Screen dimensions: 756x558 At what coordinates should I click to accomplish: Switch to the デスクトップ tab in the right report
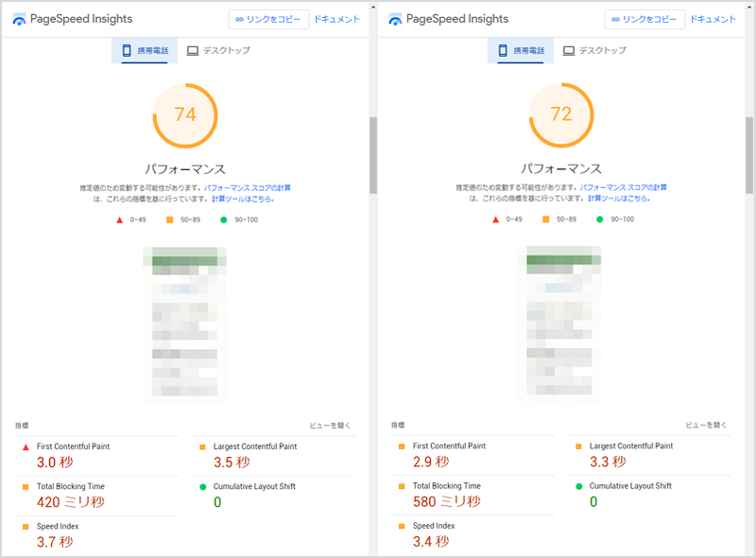pyautogui.click(x=594, y=50)
